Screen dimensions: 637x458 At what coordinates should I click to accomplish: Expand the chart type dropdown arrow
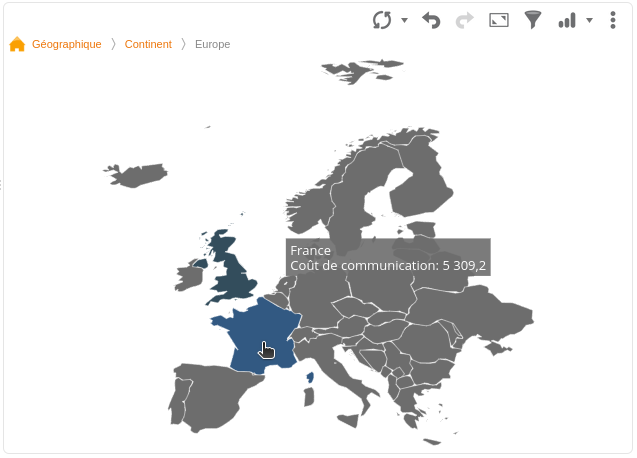pyautogui.click(x=589, y=20)
